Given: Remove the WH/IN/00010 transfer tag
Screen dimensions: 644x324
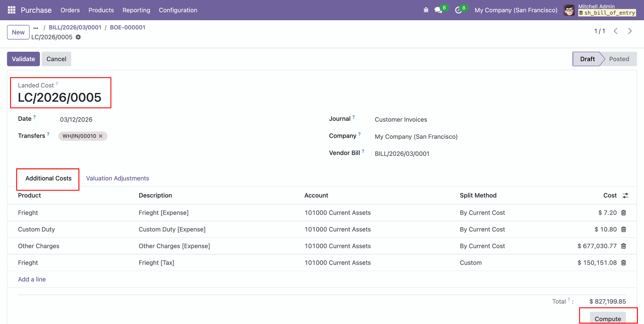Looking at the screenshot, I should pos(101,136).
